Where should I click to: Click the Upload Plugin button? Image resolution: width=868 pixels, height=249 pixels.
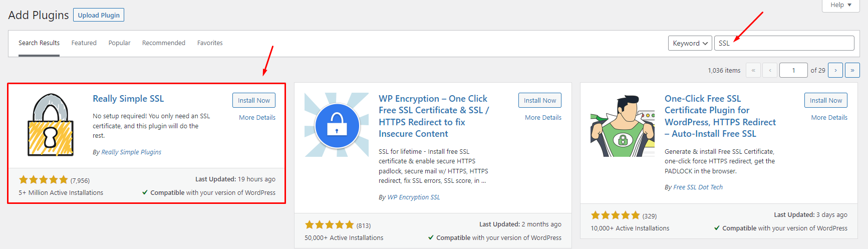99,15
